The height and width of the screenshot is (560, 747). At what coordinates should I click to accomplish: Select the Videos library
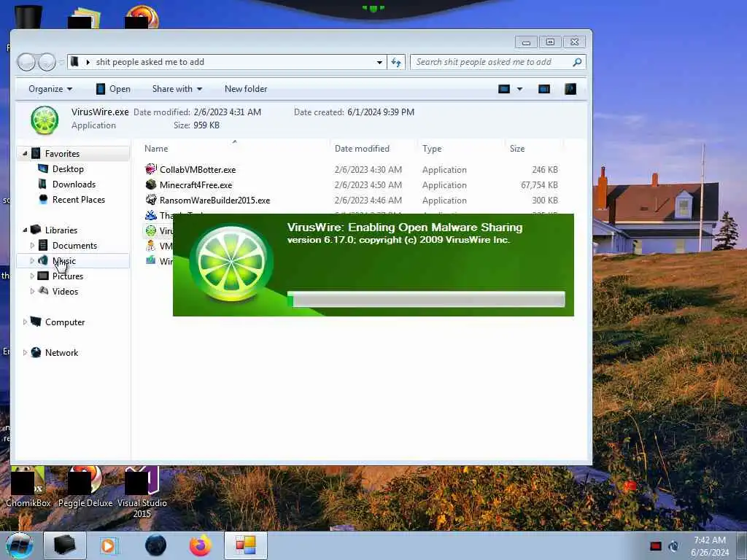coord(65,291)
